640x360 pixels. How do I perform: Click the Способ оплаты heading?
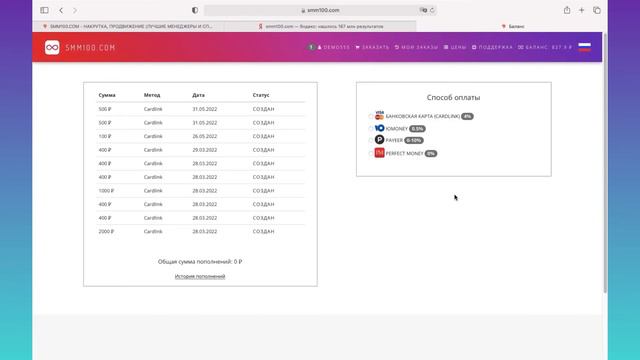tap(453, 98)
